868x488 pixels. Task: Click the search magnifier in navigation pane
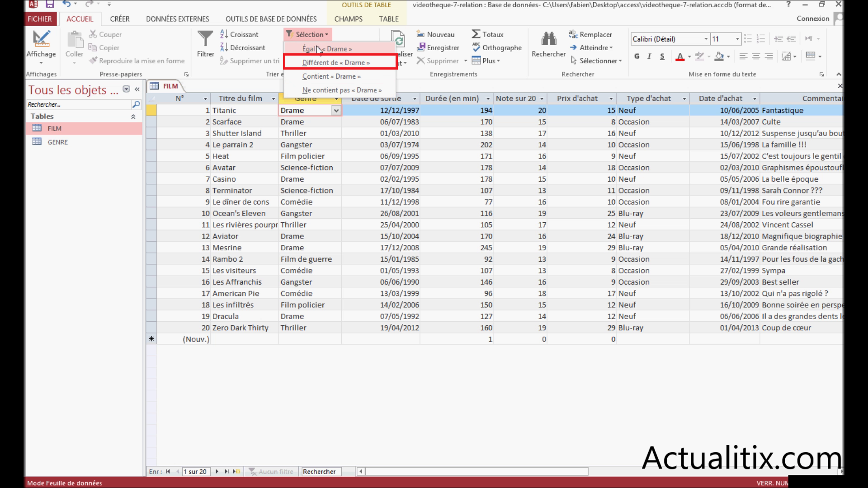click(x=136, y=104)
